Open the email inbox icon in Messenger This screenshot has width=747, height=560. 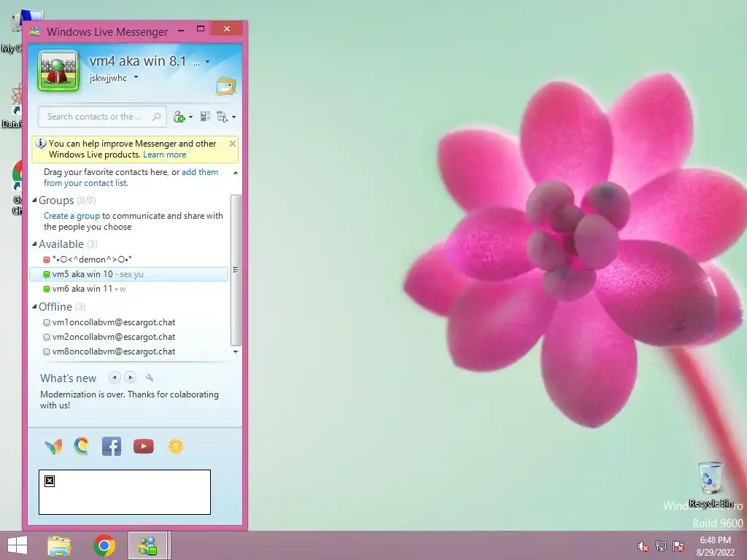226,87
